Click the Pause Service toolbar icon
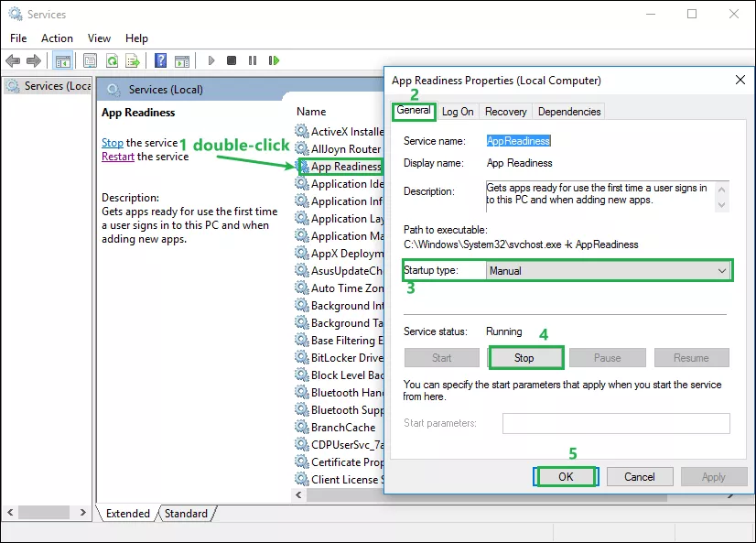 click(253, 60)
